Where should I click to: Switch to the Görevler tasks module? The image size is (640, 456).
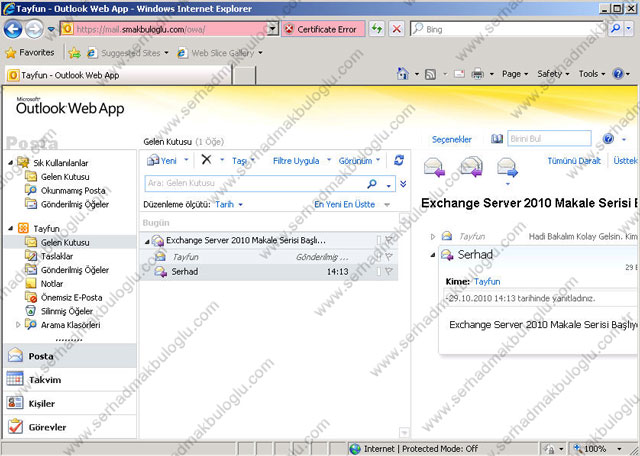[x=70, y=427]
